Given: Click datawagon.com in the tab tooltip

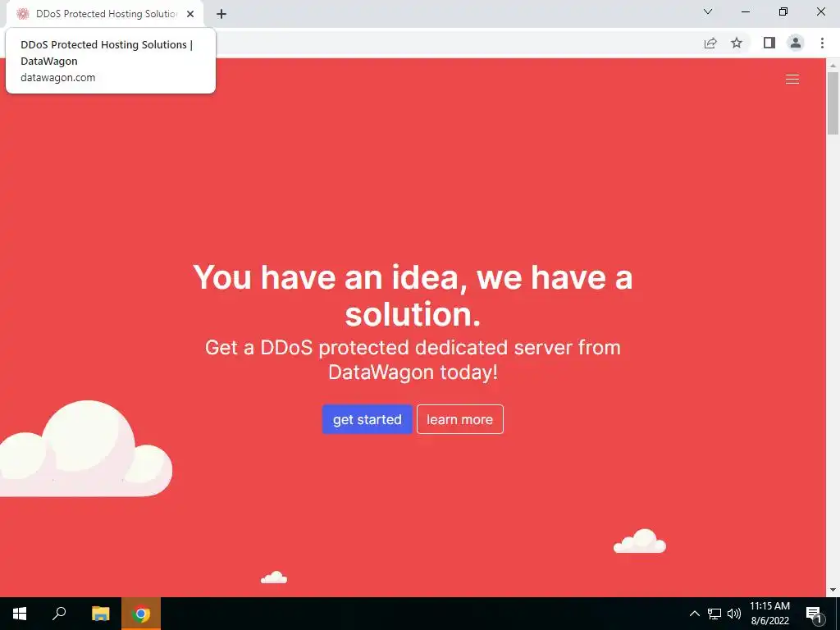Looking at the screenshot, I should (58, 78).
